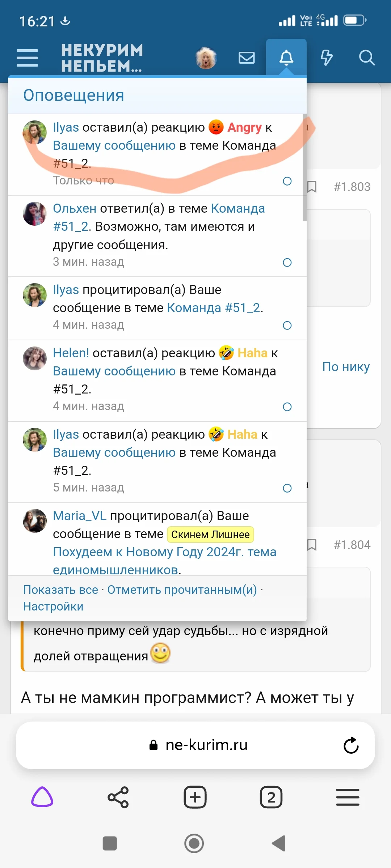Tap the 3 мин. назад timestamp
This screenshot has height=868, width=391.
tap(89, 262)
